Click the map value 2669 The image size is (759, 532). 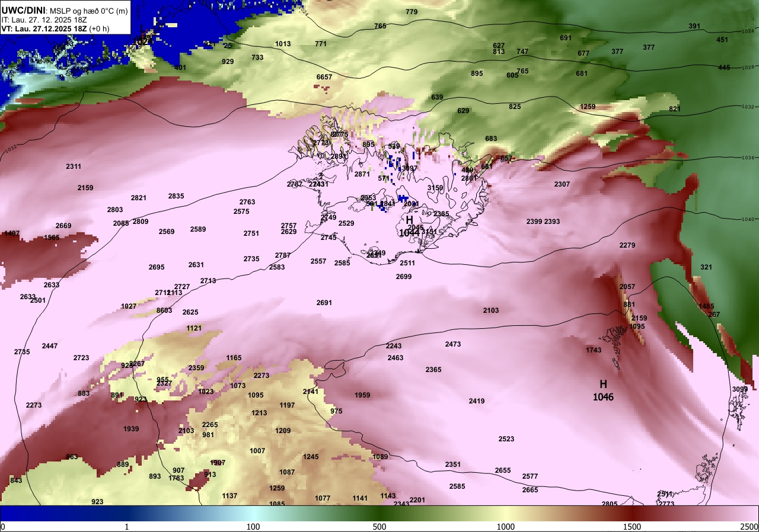point(63,226)
